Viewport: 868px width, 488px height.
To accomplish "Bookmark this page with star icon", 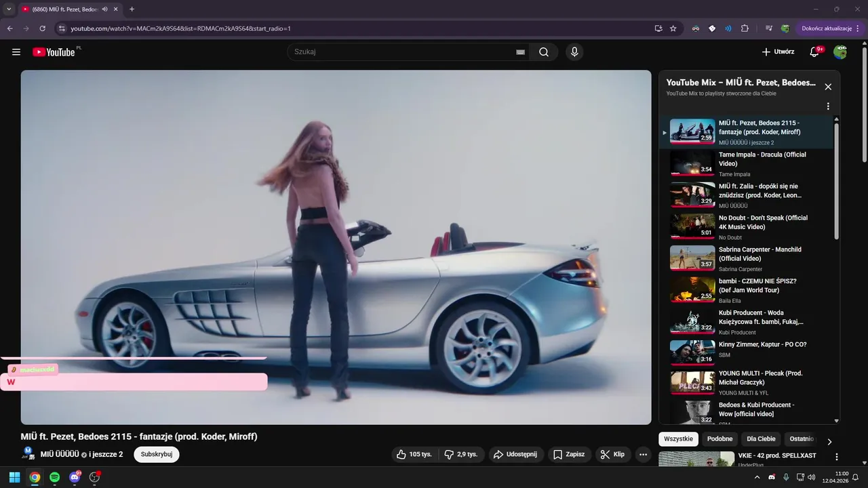I will coord(673,28).
